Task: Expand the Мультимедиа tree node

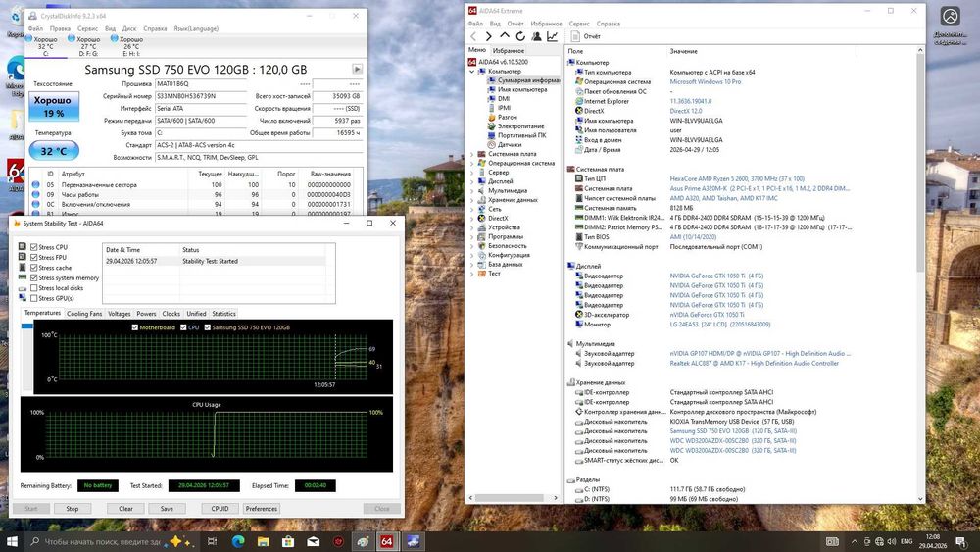Action: click(472, 190)
